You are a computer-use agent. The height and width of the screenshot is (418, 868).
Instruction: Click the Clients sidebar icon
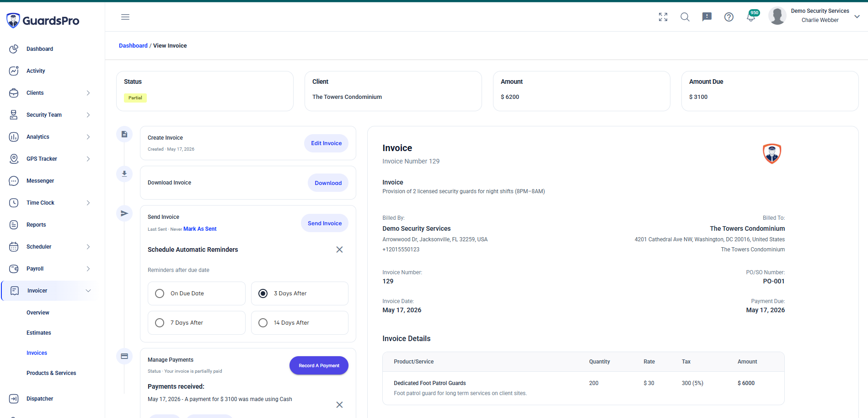click(x=14, y=93)
